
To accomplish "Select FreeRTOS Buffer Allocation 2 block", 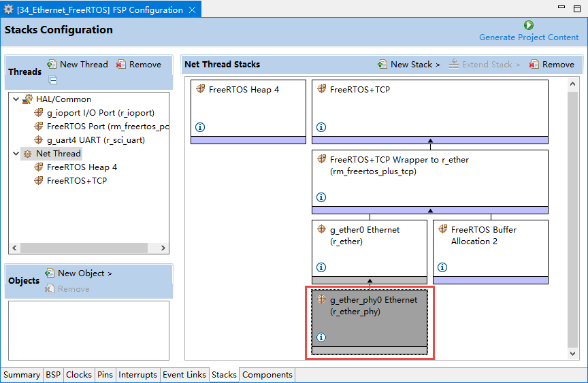I will [491, 252].
